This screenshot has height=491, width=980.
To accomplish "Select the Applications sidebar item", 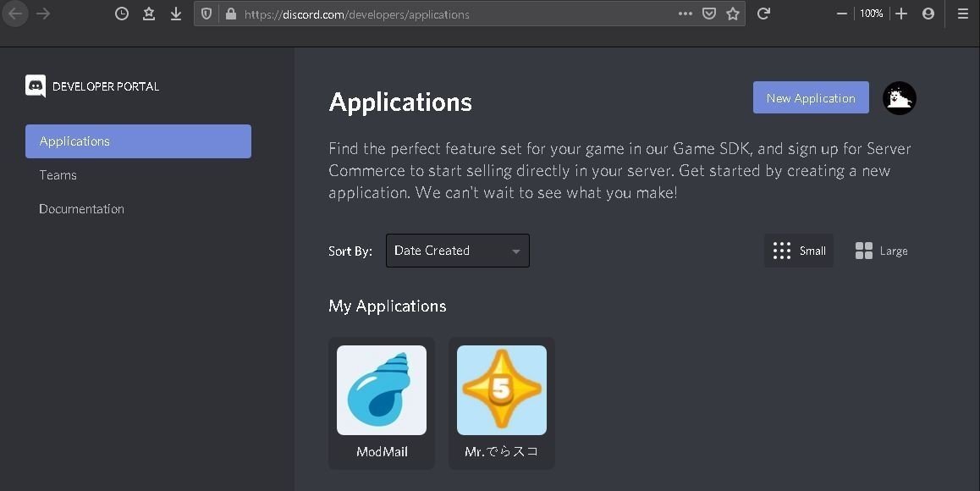I will coord(138,141).
